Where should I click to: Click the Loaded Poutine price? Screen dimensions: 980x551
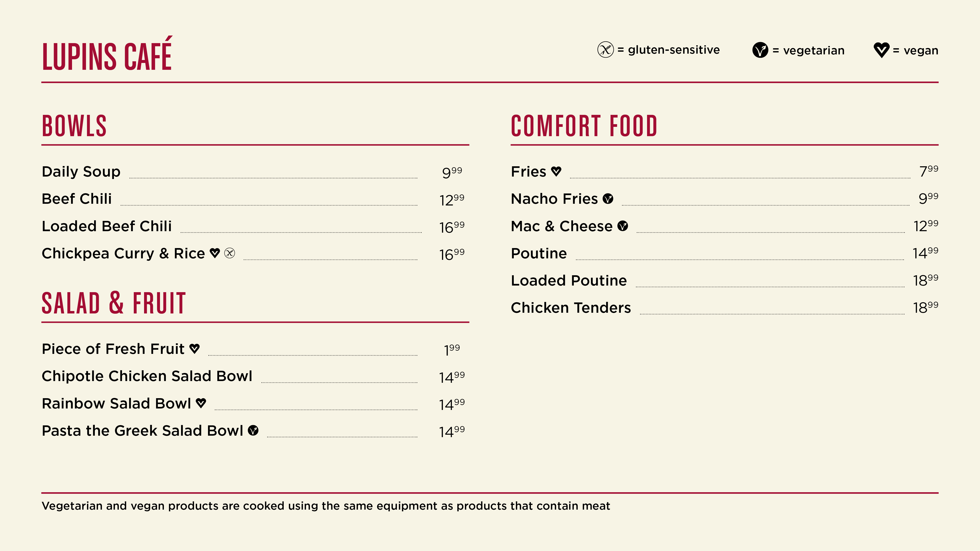pyautogui.click(x=925, y=280)
